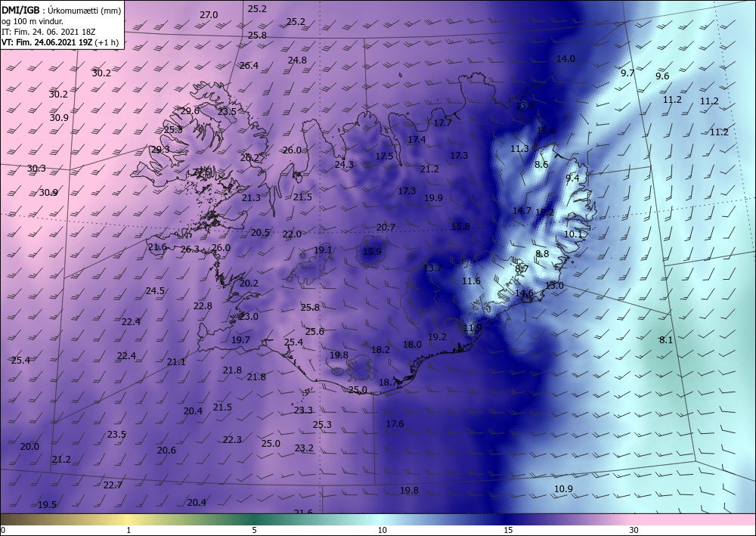Click the 11.6 map value
The height and width of the screenshot is (536, 756).
[x=471, y=281]
